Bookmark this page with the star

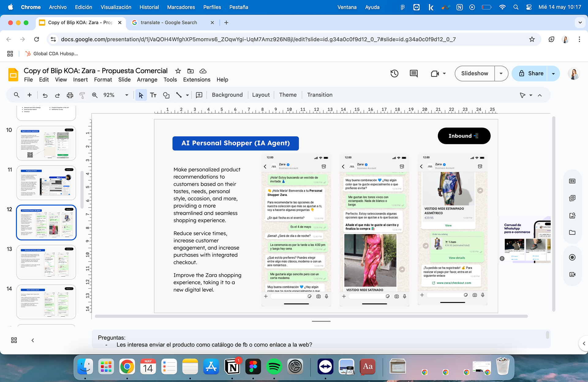point(532,39)
